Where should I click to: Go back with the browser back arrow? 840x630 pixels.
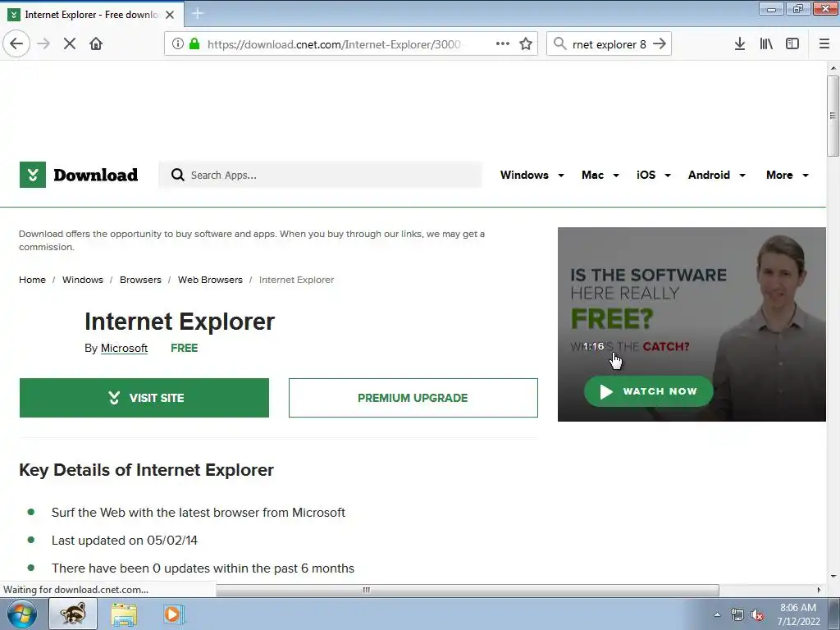[16, 44]
